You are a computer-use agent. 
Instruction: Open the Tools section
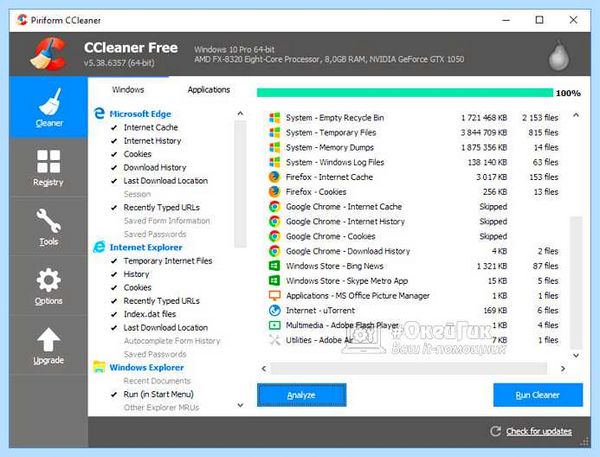[x=49, y=227]
